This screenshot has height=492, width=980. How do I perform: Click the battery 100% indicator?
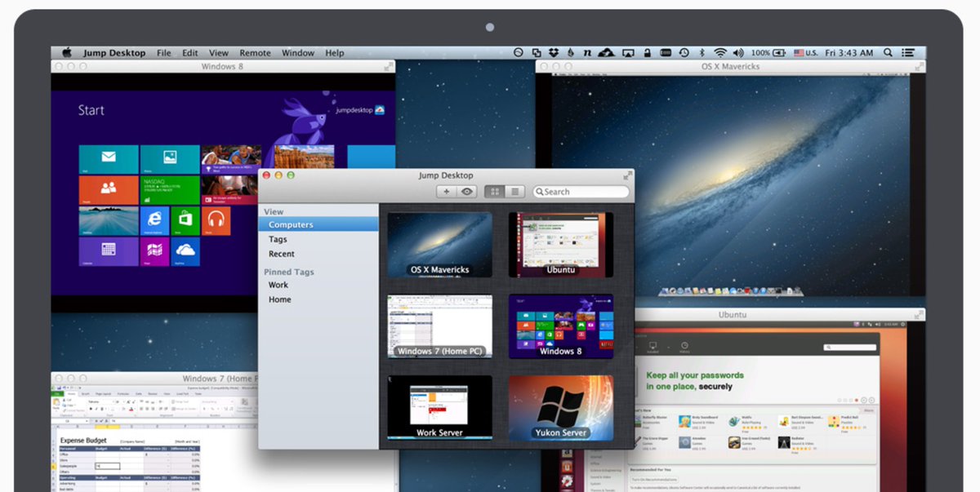tap(770, 53)
